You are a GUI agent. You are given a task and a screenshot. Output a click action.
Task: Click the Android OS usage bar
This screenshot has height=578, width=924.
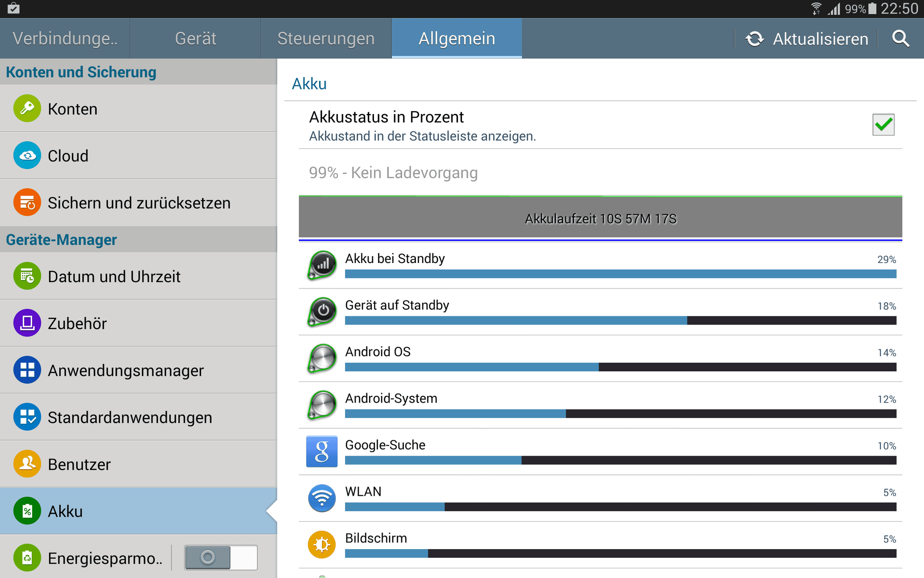pyautogui.click(x=620, y=367)
